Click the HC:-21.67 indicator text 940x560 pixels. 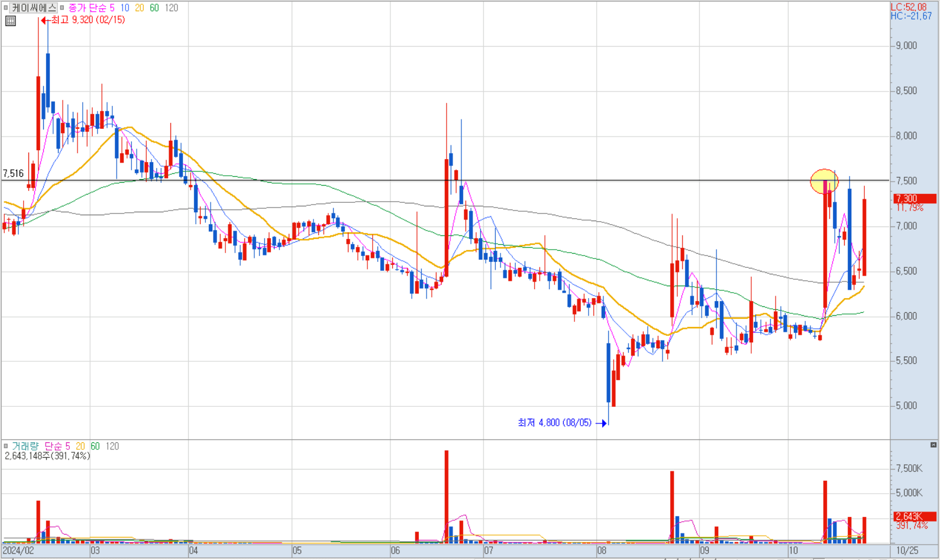[x=912, y=16]
